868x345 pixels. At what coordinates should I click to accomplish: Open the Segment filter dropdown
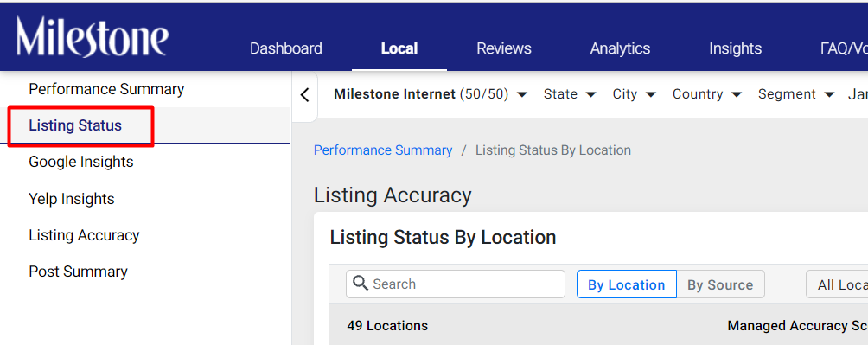pos(796,94)
